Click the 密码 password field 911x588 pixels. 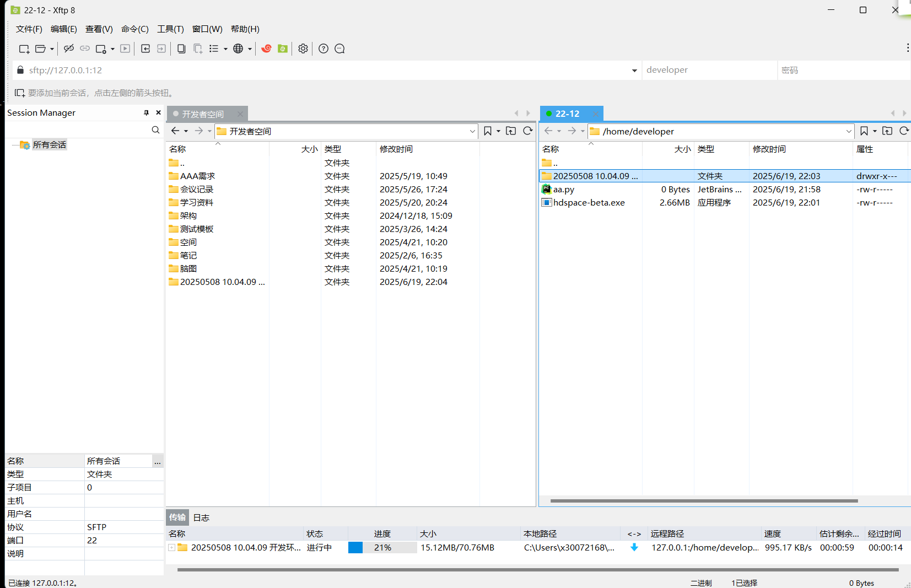[x=844, y=70]
